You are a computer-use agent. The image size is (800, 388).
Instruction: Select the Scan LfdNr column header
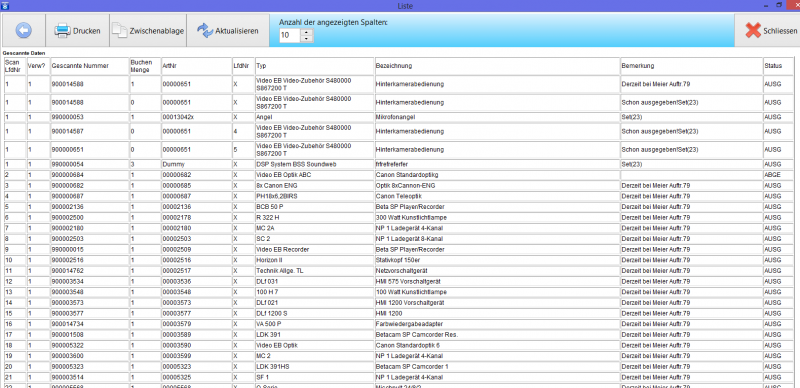point(15,66)
